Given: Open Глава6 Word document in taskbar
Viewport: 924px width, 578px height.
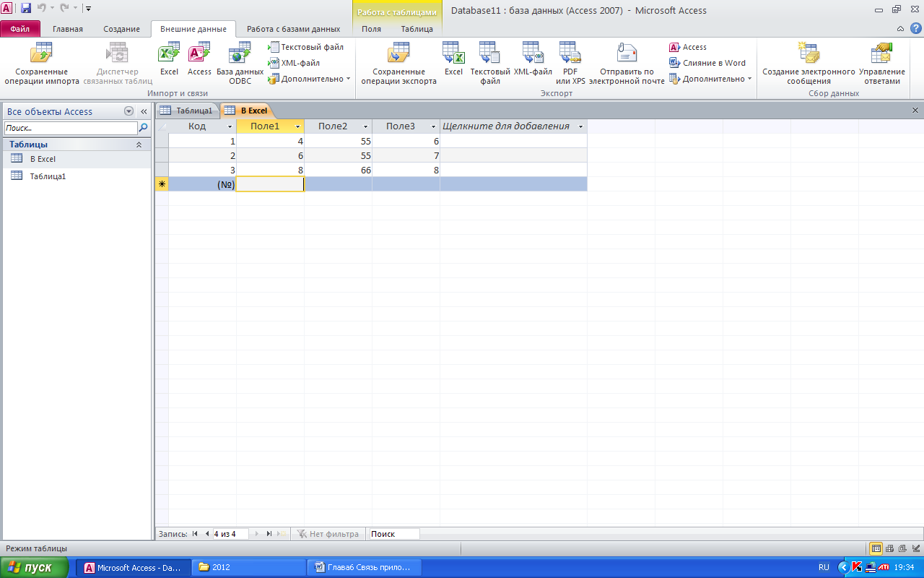Looking at the screenshot, I should (365, 568).
